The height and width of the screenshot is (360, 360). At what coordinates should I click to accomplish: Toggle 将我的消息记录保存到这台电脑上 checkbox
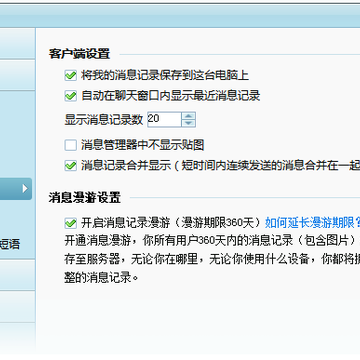[71, 75]
